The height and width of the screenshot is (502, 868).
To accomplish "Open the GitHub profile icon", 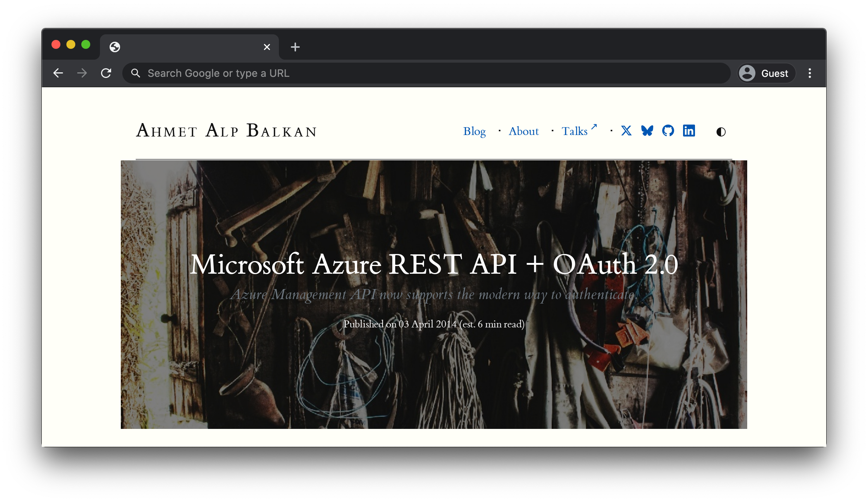I will click(668, 131).
